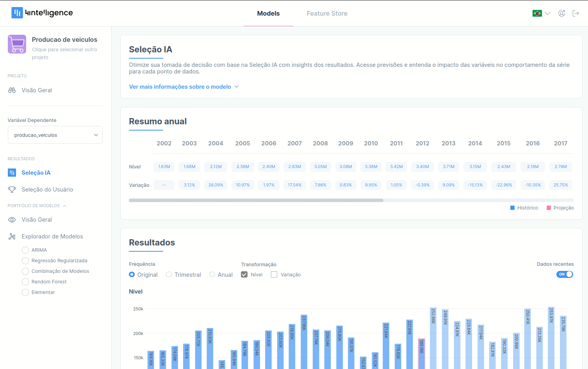Switch to the Models tab

point(268,13)
